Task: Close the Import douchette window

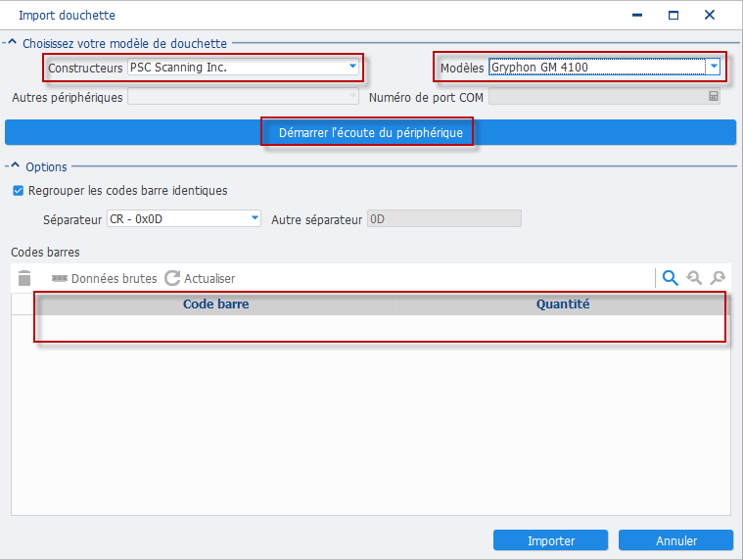Action: [x=710, y=15]
